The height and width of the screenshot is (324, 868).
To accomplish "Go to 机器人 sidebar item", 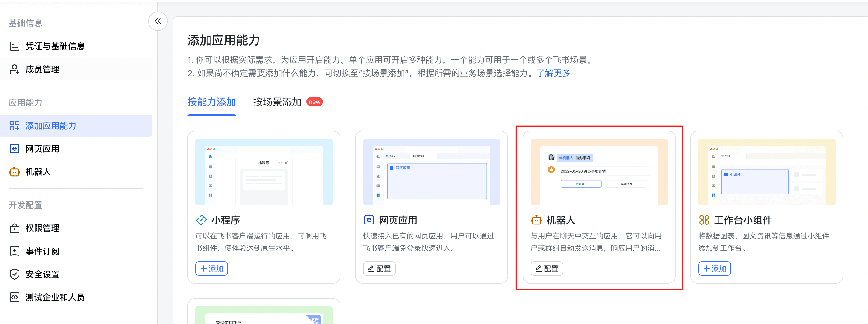I will (76, 172).
